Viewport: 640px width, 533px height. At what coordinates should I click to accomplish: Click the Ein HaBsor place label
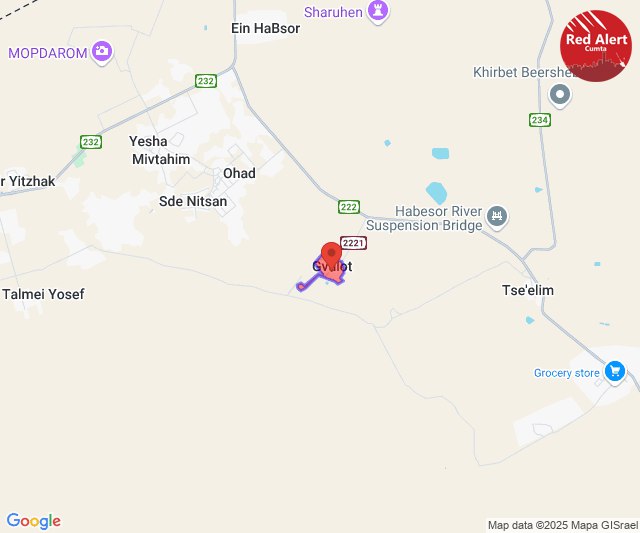(265, 28)
